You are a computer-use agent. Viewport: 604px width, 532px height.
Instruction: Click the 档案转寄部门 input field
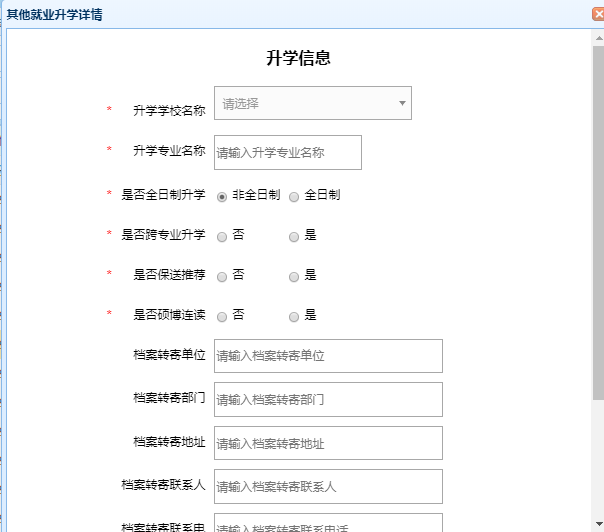coord(327,399)
